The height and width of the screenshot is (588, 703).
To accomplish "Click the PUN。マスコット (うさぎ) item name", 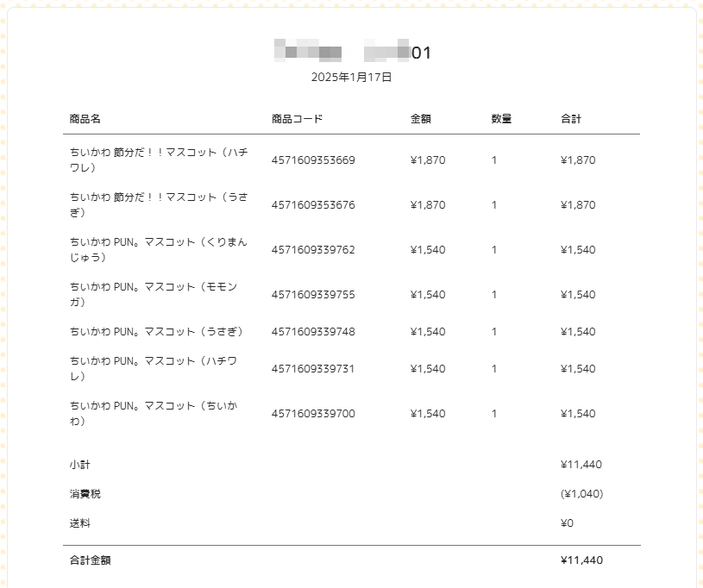I will [156, 332].
